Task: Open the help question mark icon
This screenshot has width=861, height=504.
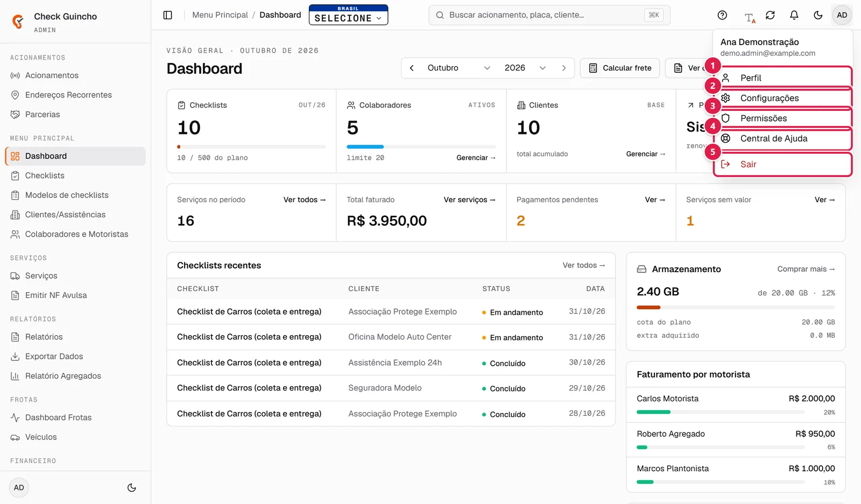Action: [x=722, y=15]
